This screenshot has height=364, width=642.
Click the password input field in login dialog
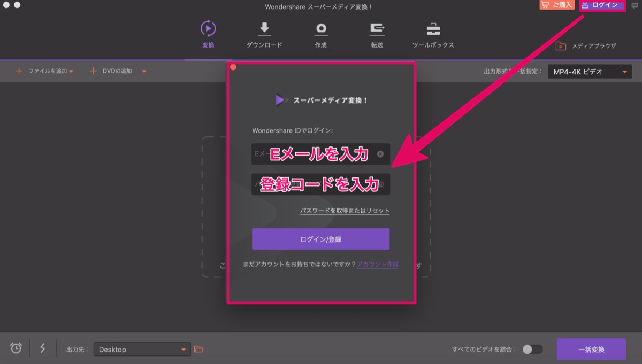tap(320, 184)
